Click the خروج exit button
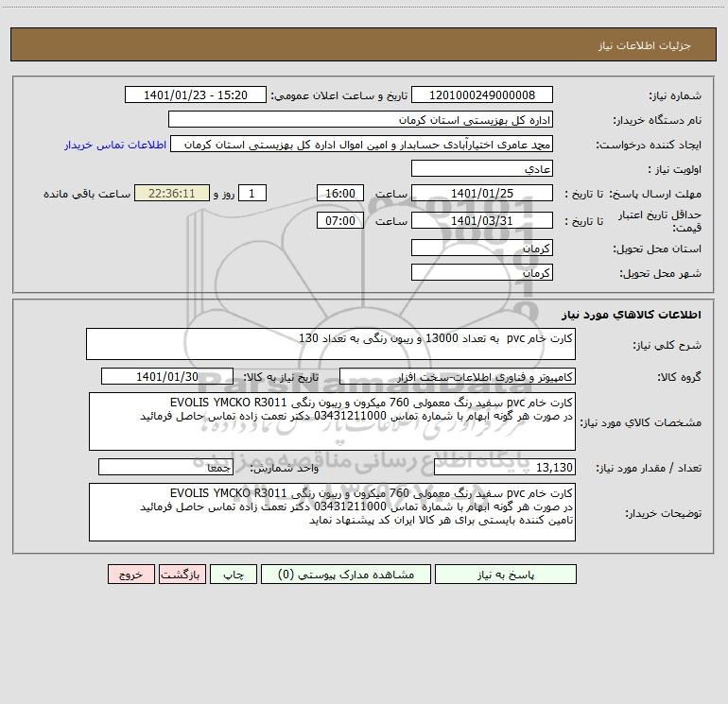 130,575
